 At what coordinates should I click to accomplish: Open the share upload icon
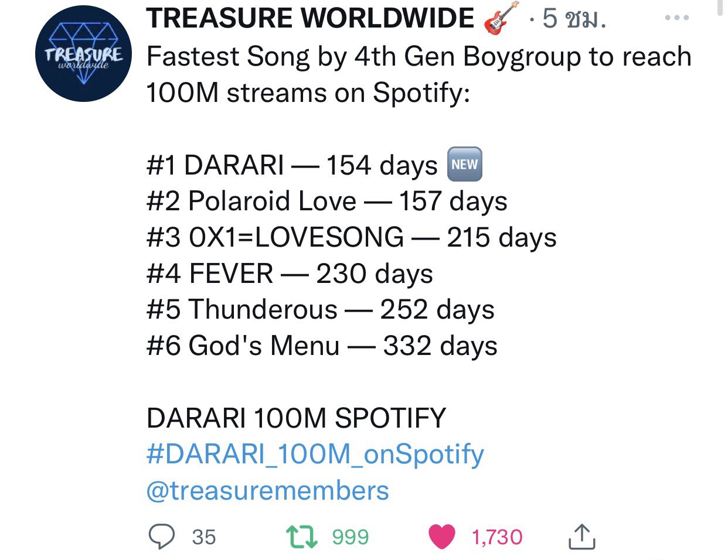[x=581, y=537]
